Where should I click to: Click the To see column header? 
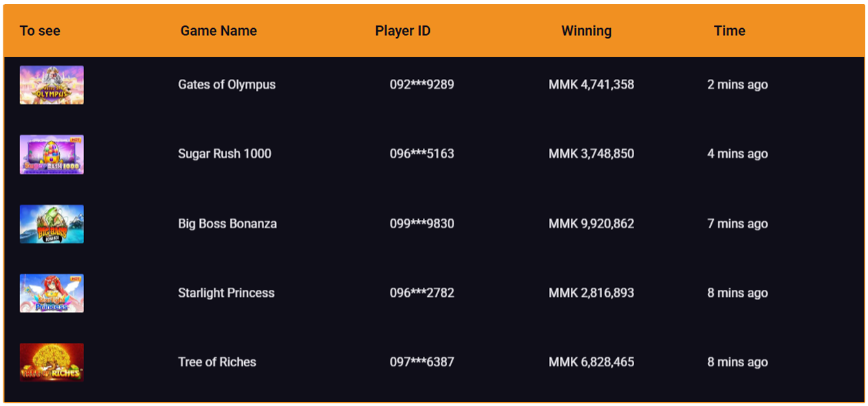pos(40,31)
